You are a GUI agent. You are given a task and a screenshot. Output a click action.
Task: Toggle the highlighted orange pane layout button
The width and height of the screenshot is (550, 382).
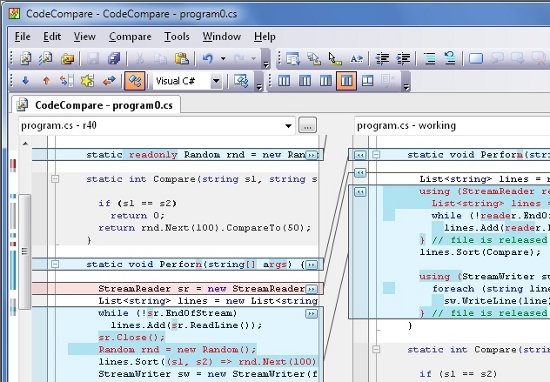pyautogui.click(x=347, y=81)
